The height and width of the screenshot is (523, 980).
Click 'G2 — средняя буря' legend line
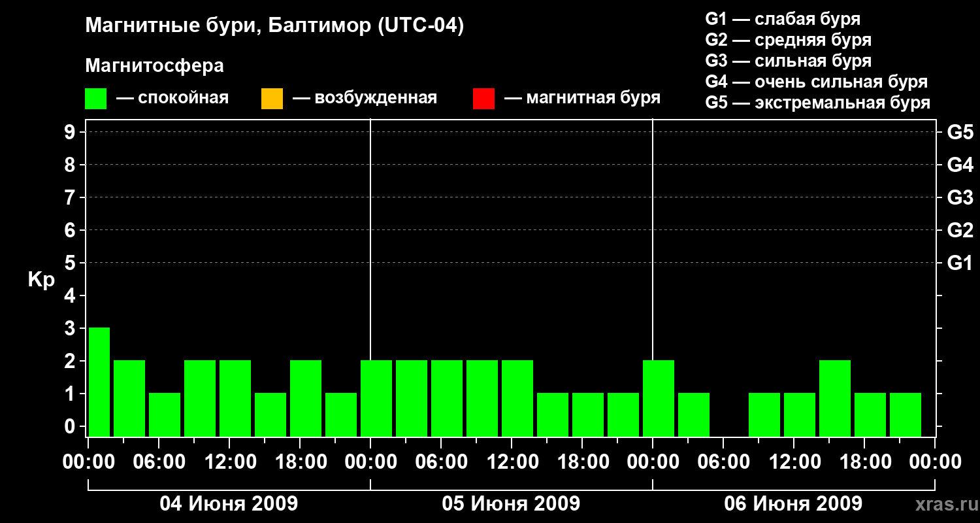click(789, 40)
